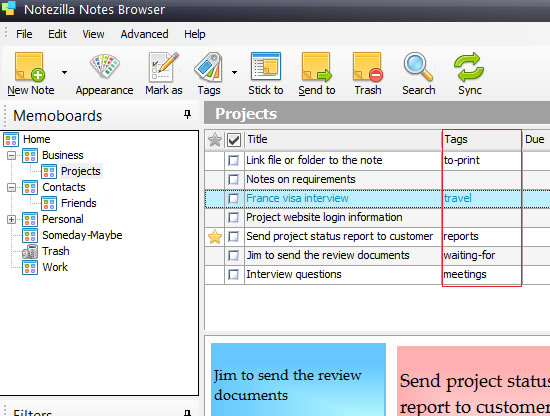Select Project website login information title

point(324,217)
